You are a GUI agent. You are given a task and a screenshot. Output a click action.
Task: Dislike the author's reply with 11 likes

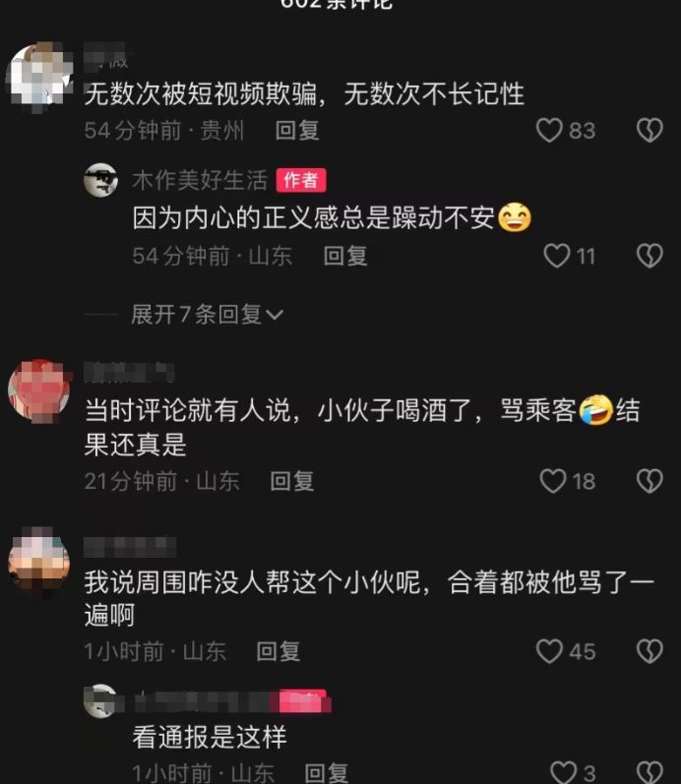coord(650,256)
